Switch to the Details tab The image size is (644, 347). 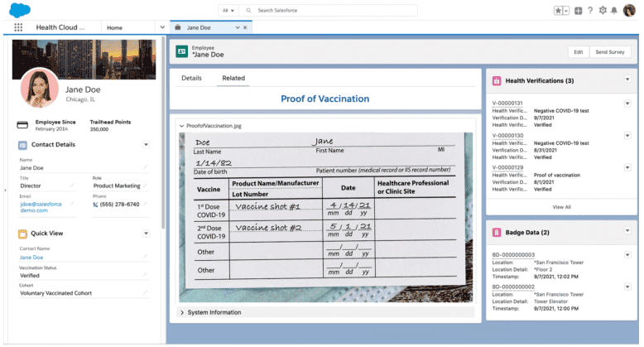191,78
